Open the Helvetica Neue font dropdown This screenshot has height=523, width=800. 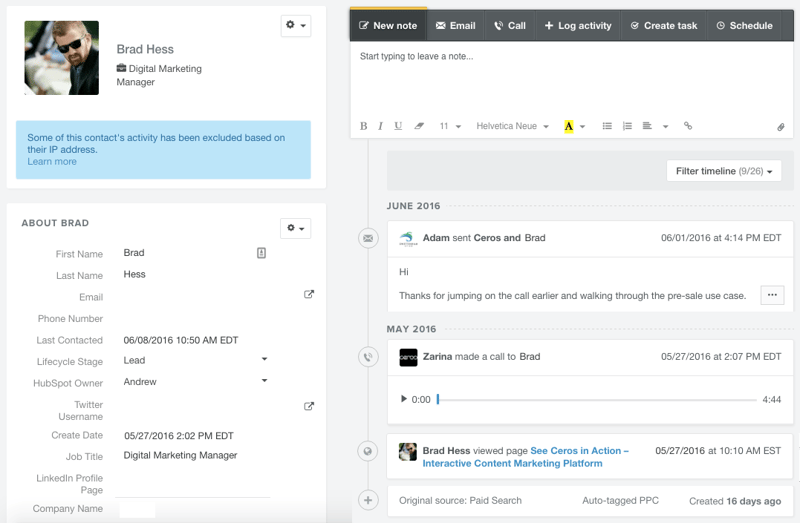click(x=513, y=127)
